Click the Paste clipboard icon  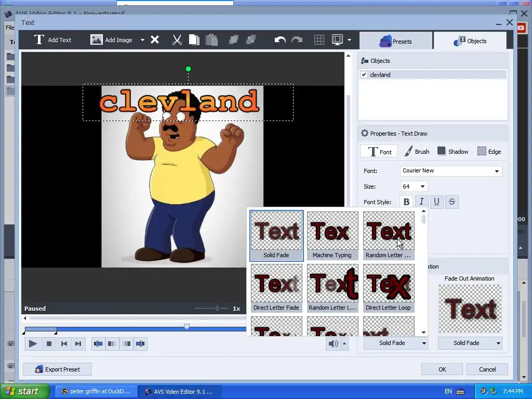pos(211,40)
